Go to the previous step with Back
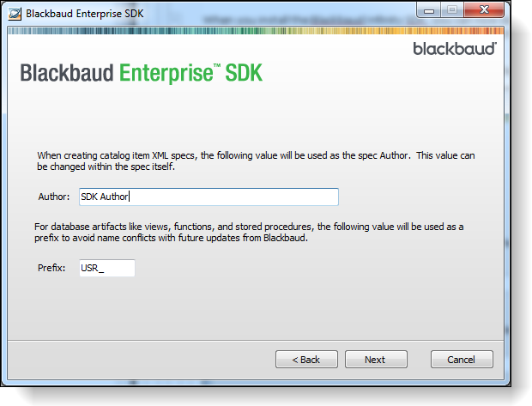 click(306, 360)
